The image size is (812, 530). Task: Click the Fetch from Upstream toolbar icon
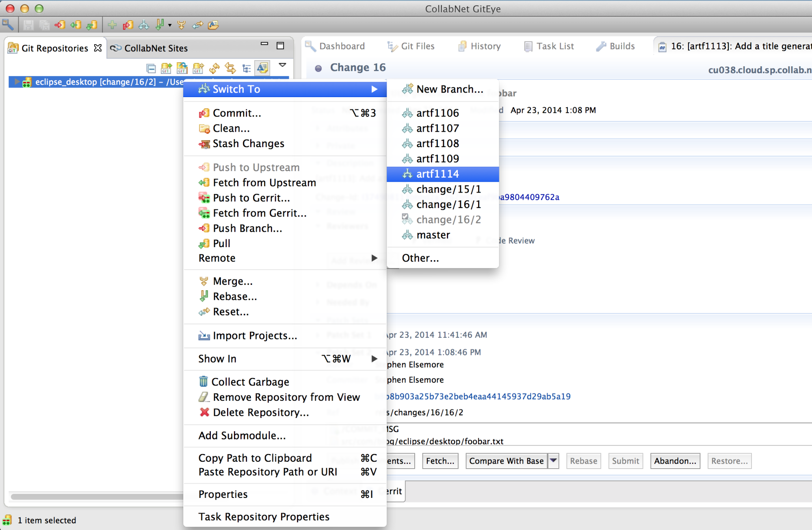[76, 25]
